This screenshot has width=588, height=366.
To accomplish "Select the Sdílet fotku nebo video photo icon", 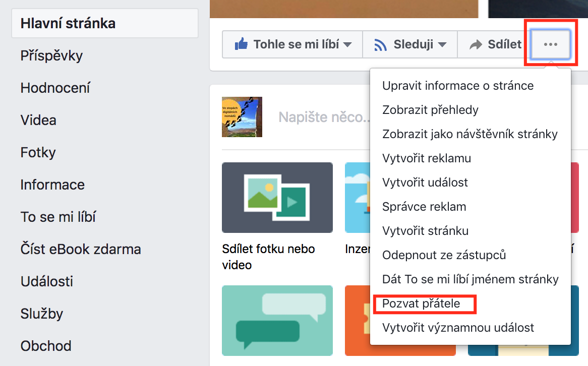I will (277, 197).
